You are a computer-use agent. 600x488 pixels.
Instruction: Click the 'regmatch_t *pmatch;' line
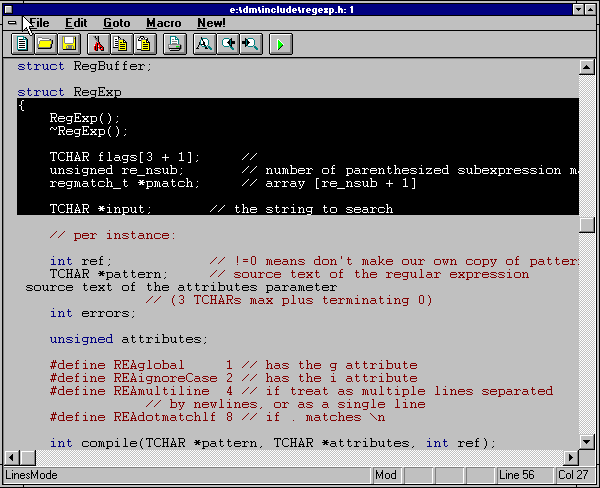(x=125, y=183)
